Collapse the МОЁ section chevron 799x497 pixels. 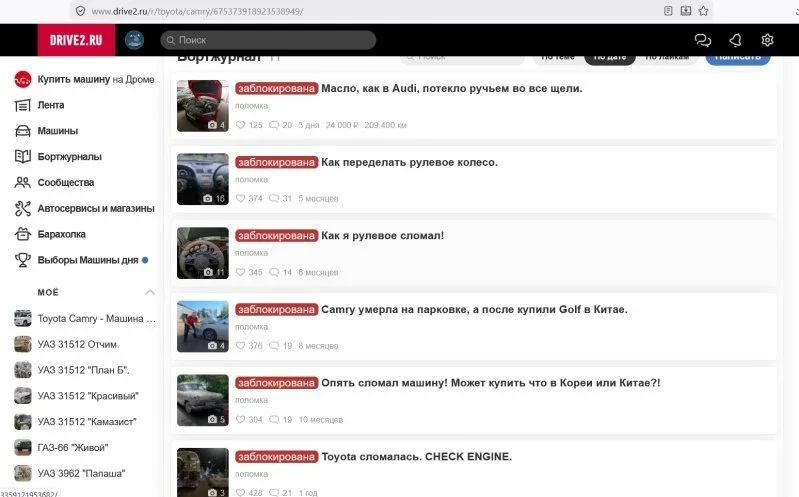coord(150,292)
